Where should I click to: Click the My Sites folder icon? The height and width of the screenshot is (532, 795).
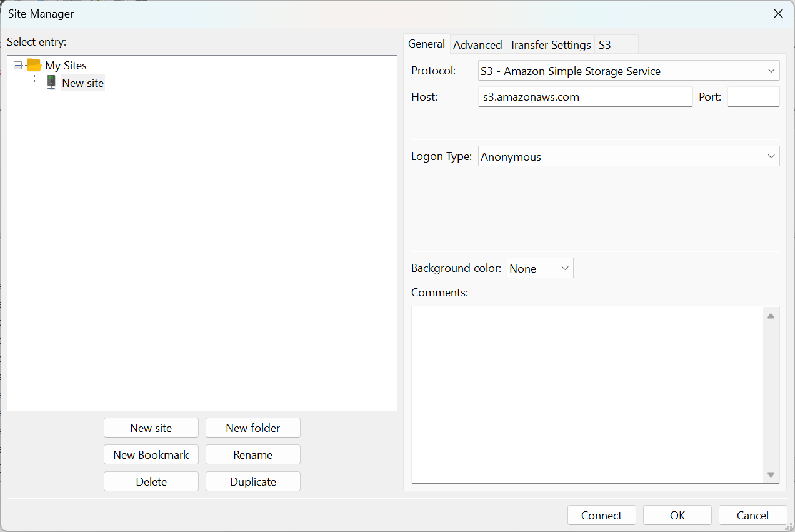click(x=34, y=65)
